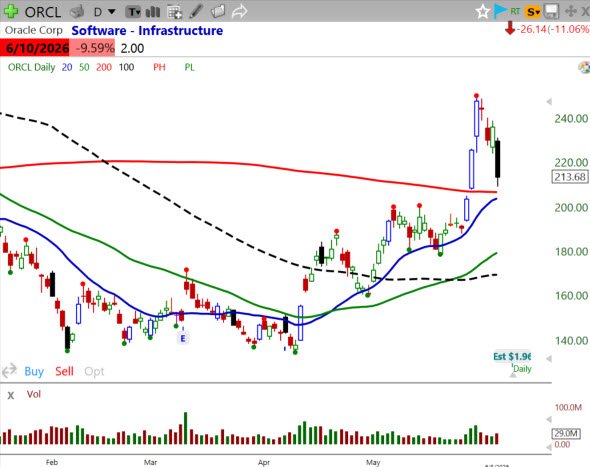Click the ORCL ticker symbol field

43,12
